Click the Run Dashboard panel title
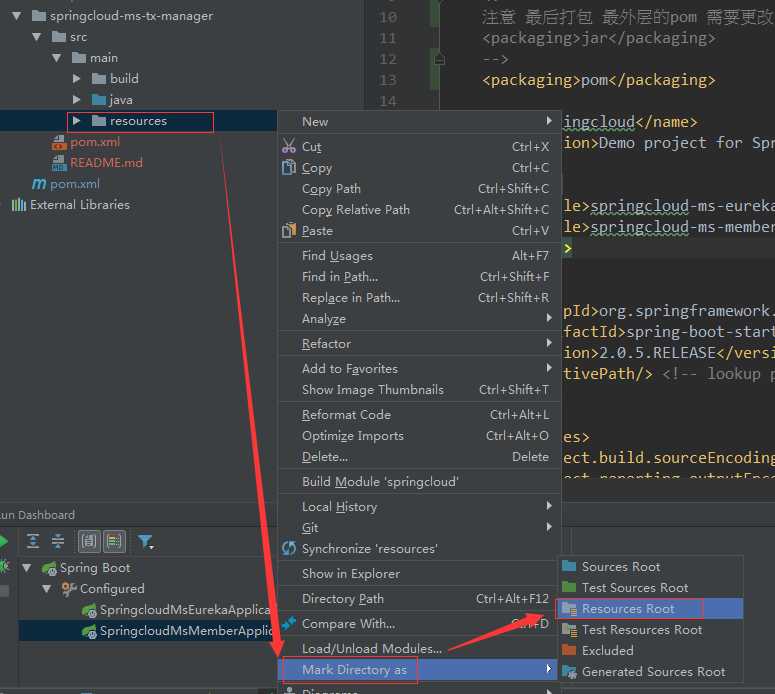The width and height of the screenshot is (775, 694). [x=37, y=515]
